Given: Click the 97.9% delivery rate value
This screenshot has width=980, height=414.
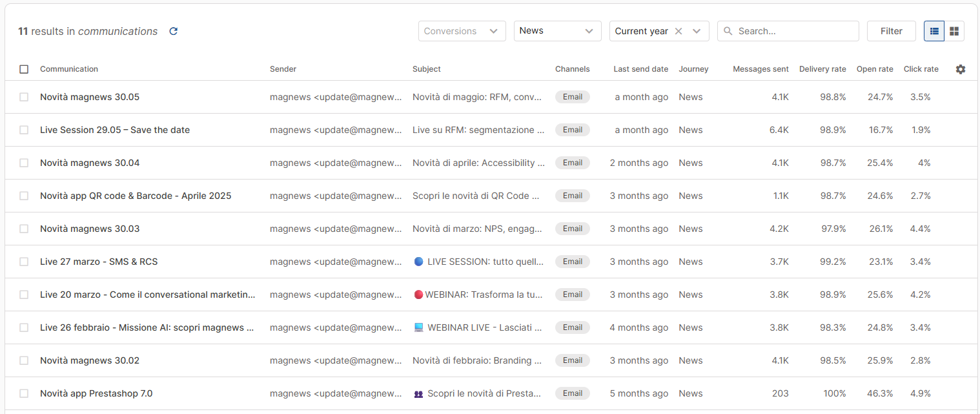Looking at the screenshot, I should (x=833, y=229).
